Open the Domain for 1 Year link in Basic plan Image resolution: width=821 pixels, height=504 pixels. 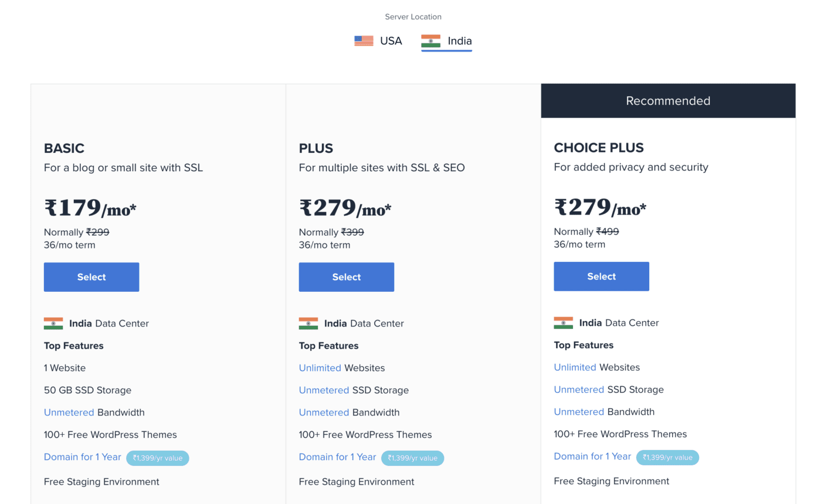pyautogui.click(x=83, y=457)
